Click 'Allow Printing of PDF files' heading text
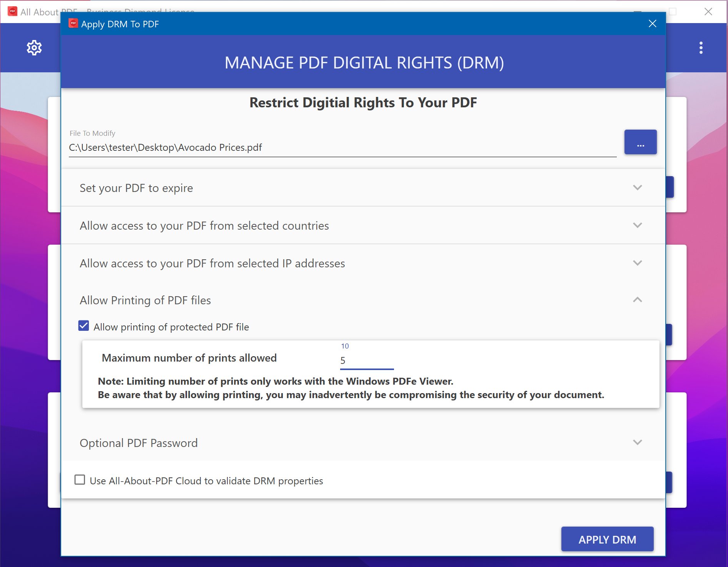 (x=145, y=300)
